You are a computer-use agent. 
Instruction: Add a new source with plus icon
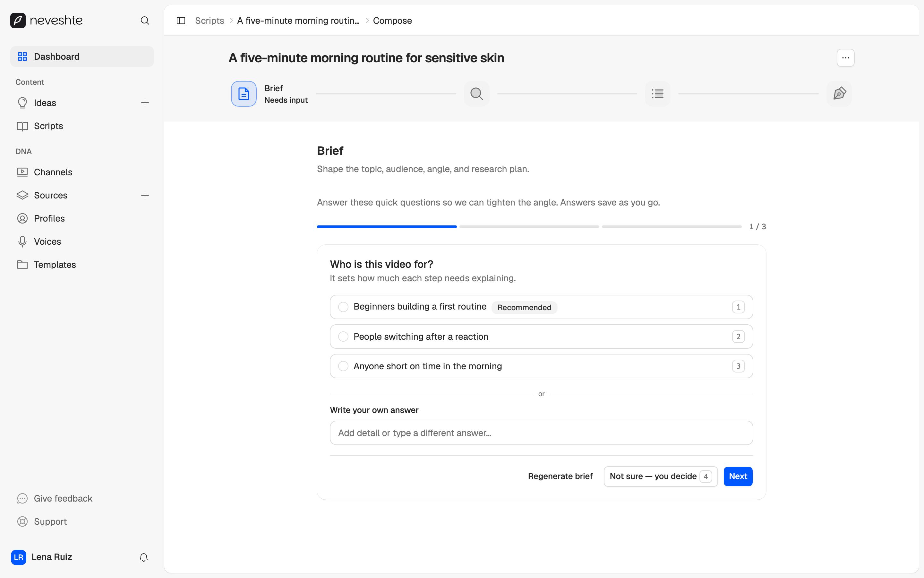[x=145, y=195]
